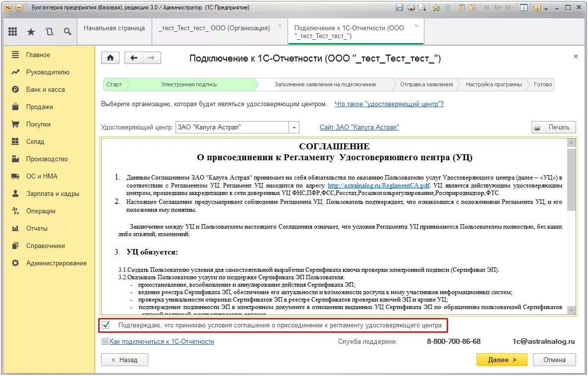Screen dimensions: 588x376
Task: Close the Подключение к 1С-Отчетности tab
Action: (x=416, y=25)
